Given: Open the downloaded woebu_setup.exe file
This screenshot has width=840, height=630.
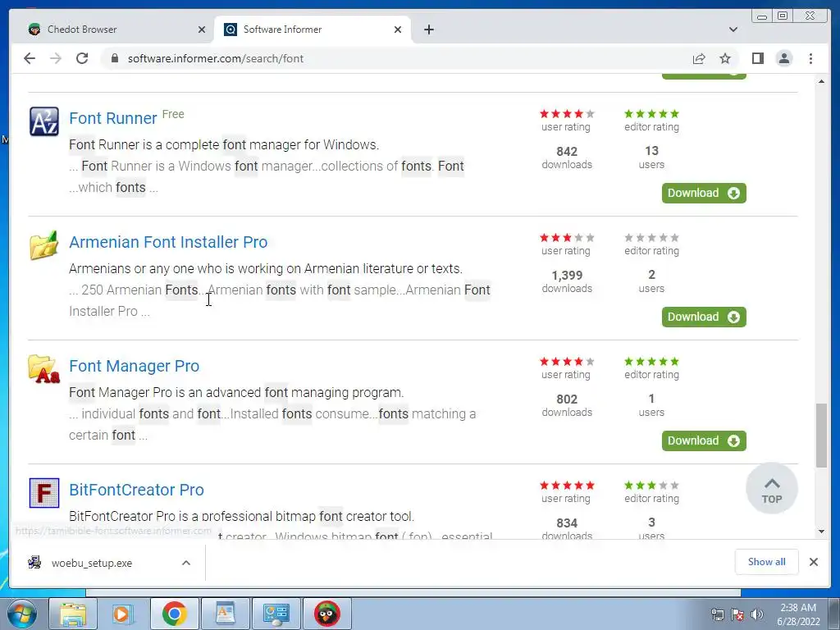Looking at the screenshot, I should pos(91,563).
